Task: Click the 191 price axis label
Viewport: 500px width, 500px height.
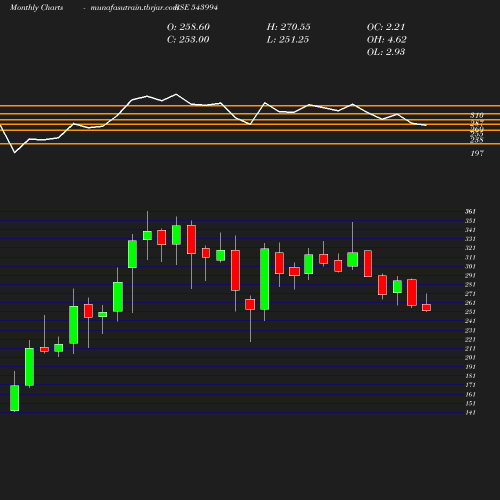Action: coord(470,367)
